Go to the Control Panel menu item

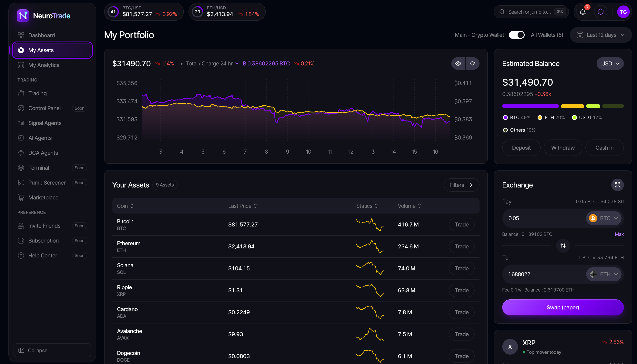pos(52,108)
